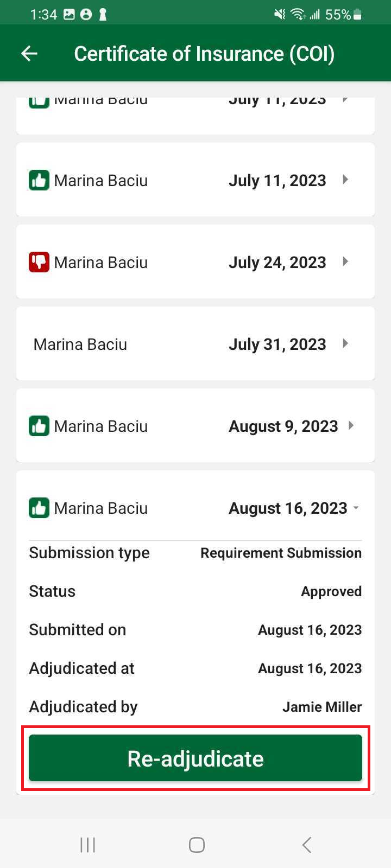The height and width of the screenshot is (868, 391).
Task: Expand the fully visible July 11, 2023 submission arrow
Action: click(345, 180)
